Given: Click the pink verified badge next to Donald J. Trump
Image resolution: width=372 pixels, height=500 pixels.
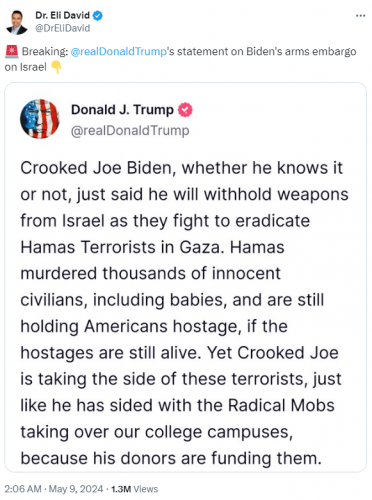Looking at the screenshot, I should pyautogui.click(x=185, y=110).
